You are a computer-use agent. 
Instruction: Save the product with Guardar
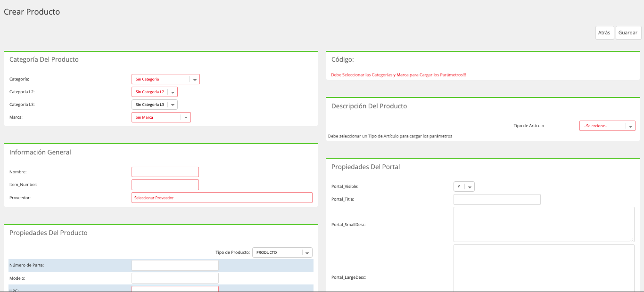[x=628, y=33]
